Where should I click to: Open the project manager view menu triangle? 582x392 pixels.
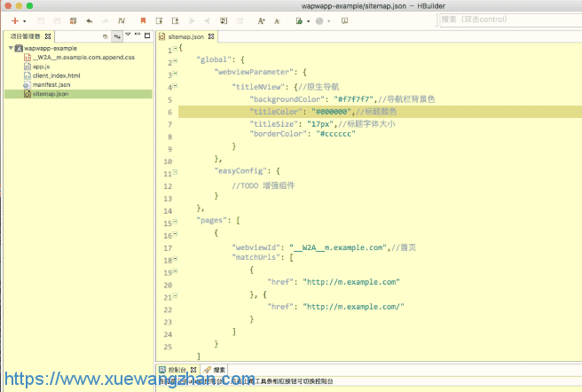[x=127, y=35]
